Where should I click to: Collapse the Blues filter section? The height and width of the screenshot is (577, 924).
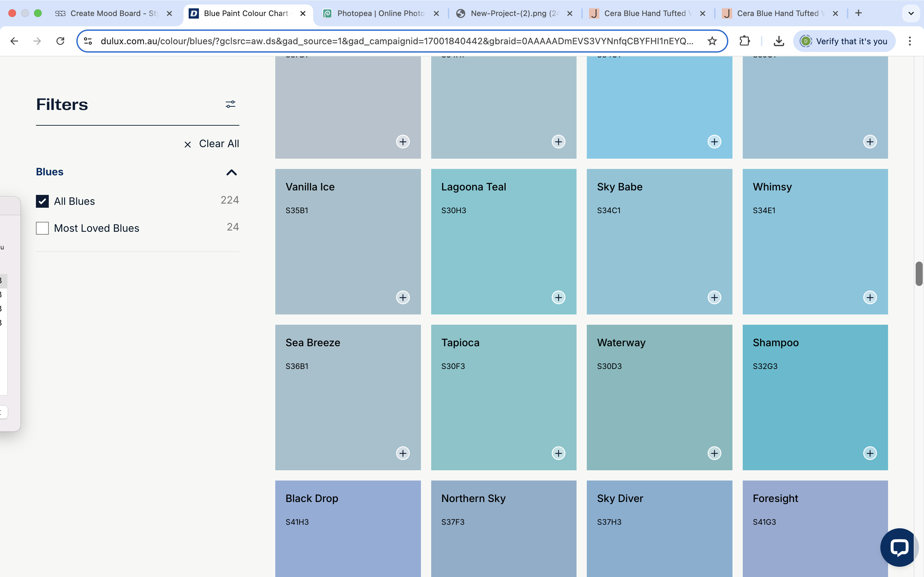(231, 172)
